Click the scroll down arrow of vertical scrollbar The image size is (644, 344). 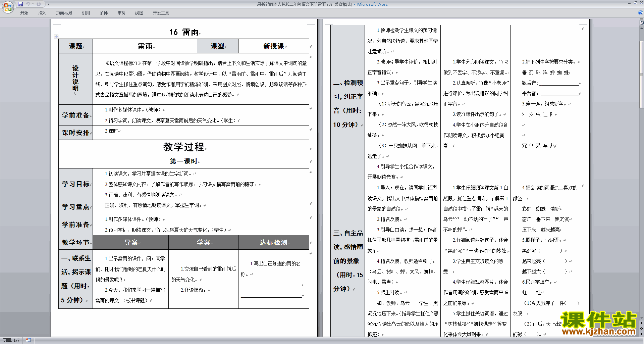641,318
